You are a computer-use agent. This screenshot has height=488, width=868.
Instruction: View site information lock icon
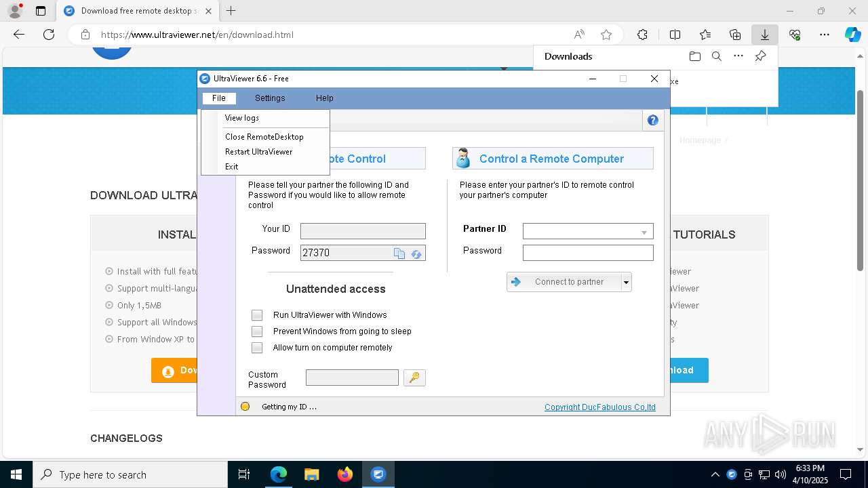coord(85,35)
